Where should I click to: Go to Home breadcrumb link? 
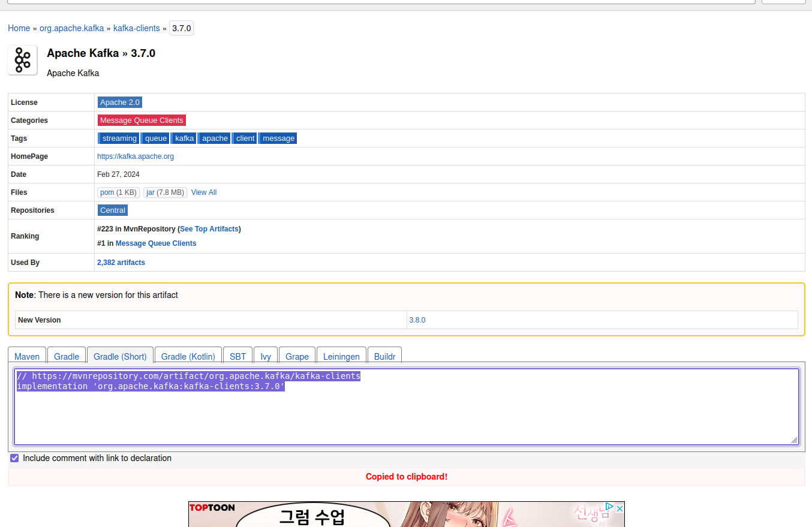click(x=19, y=28)
